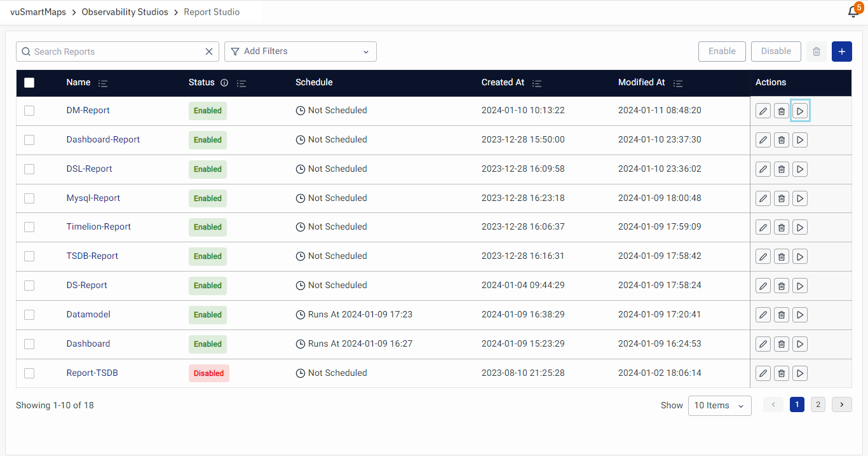This screenshot has height=456, width=868.
Task: Run the DM-Report with play icon
Action: 800,111
